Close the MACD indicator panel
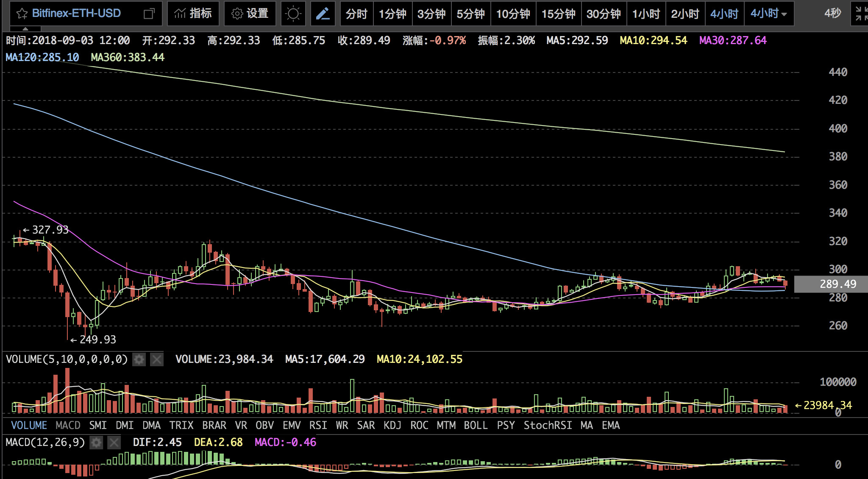Image resolution: width=868 pixels, height=479 pixels. (x=114, y=443)
